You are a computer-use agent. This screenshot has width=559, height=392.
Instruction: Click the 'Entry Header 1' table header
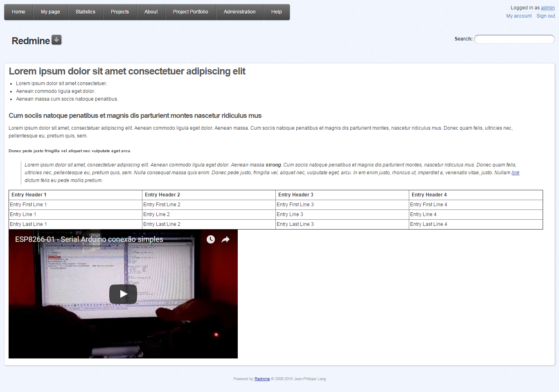75,195
